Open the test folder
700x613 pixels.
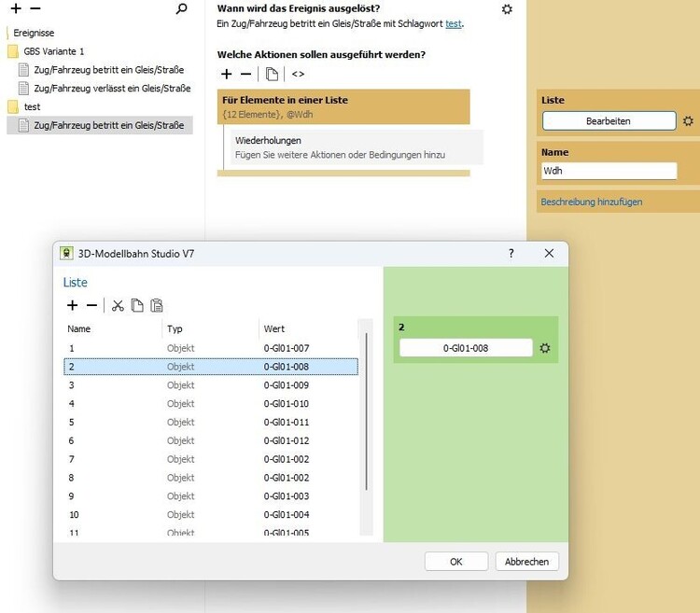[32, 106]
